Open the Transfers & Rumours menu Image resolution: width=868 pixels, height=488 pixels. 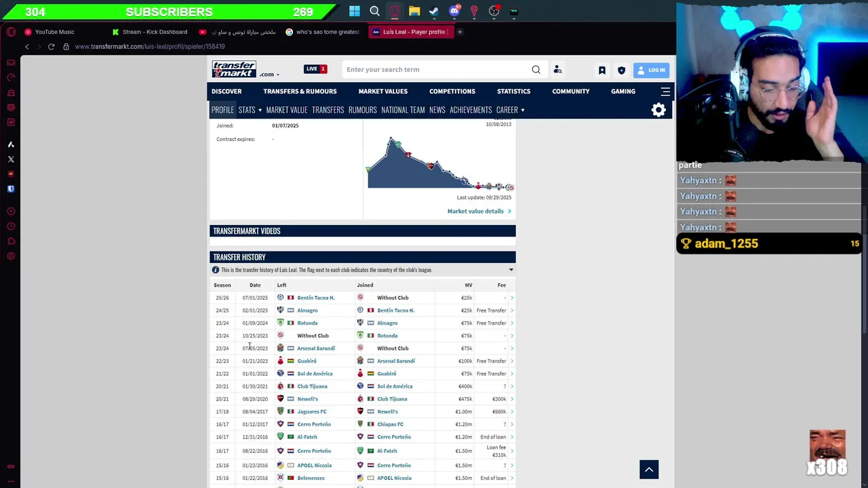[x=300, y=91]
